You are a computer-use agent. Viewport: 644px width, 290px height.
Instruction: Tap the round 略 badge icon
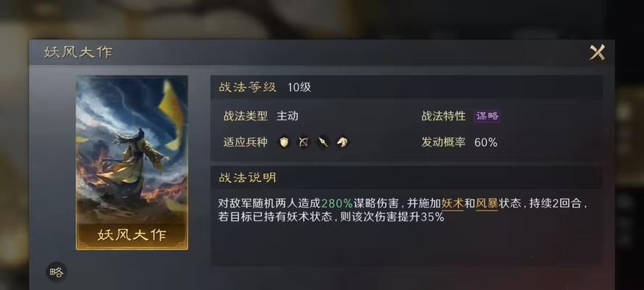[x=57, y=272]
